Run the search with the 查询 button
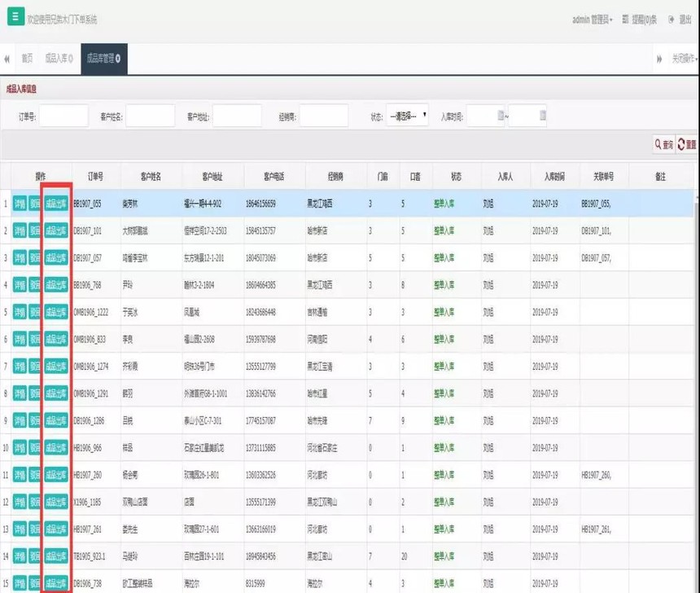 click(664, 144)
